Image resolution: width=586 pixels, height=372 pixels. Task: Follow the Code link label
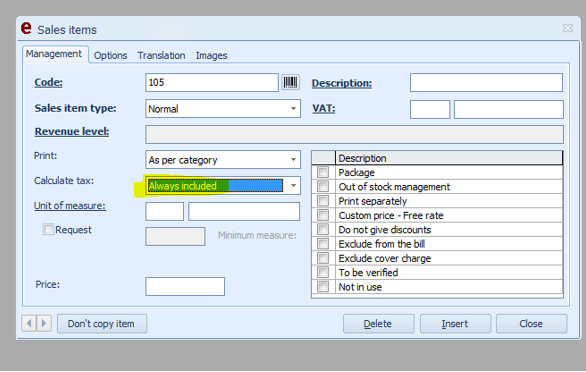click(x=48, y=82)
